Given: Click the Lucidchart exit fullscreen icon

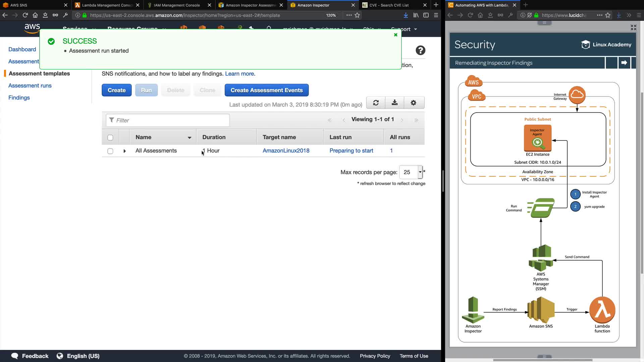Looking at the screenshot, I should tap(633, 27).
